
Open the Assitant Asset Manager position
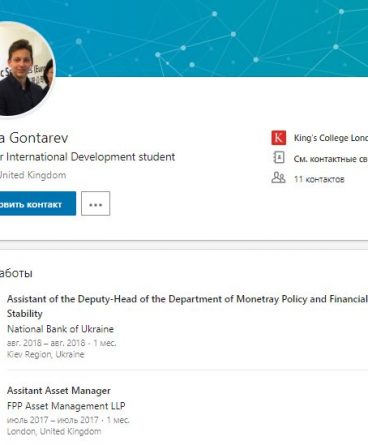[x=59, y=391]
